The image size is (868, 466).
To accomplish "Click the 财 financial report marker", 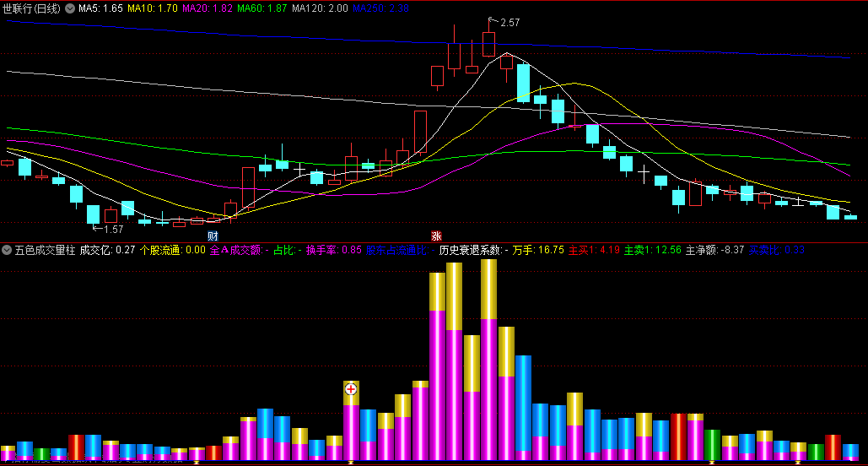I will click(213, 236).
